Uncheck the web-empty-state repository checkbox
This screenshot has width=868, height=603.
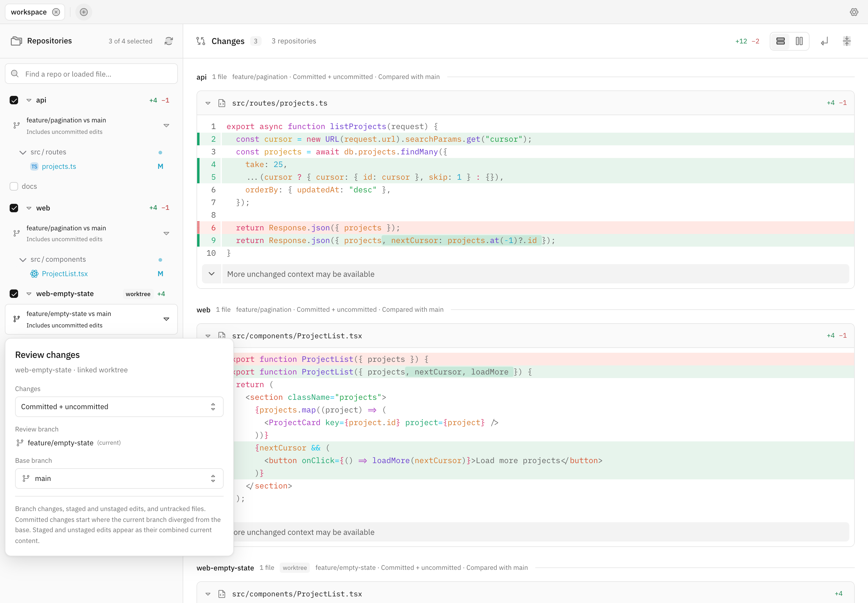[14, 294]
